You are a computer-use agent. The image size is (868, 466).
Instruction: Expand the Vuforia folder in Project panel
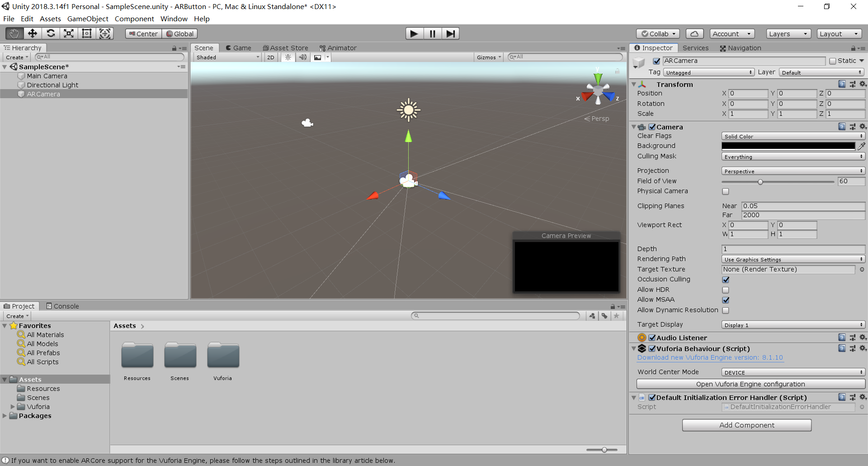click(13, 406)
